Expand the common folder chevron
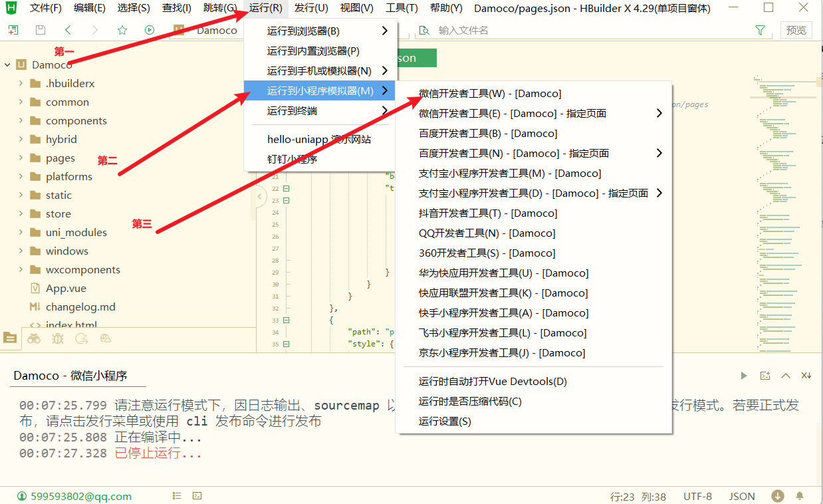Image resolution: width=823 pixels, height=504 pixels. tap(21, 102)
